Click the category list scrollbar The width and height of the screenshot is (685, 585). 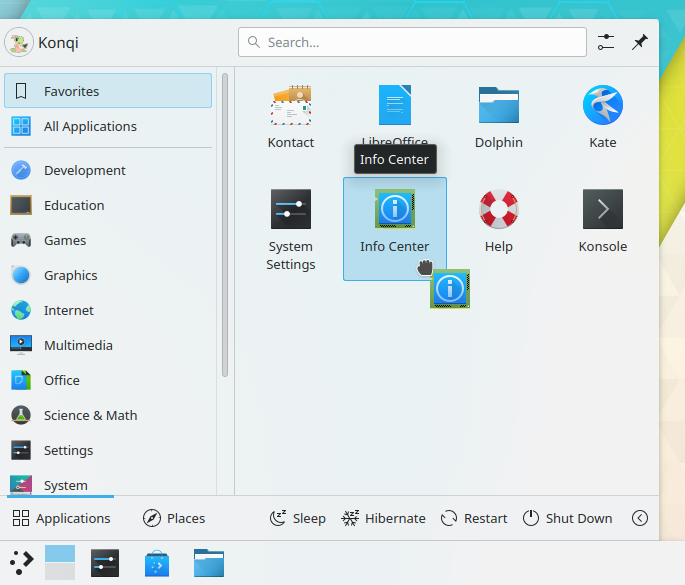[x=225, y=225]
